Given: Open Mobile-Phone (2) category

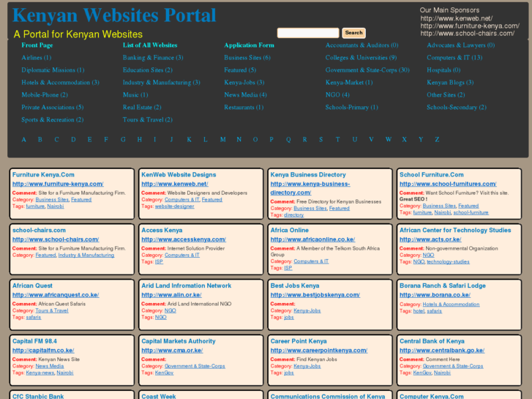Looking at the screenshot, I should click(x=45, y=94).
